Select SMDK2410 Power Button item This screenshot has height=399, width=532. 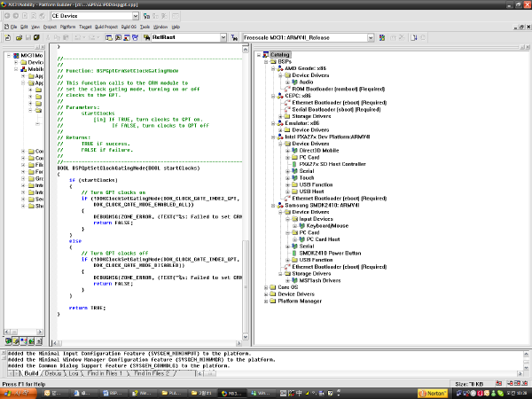coord(330,253)
